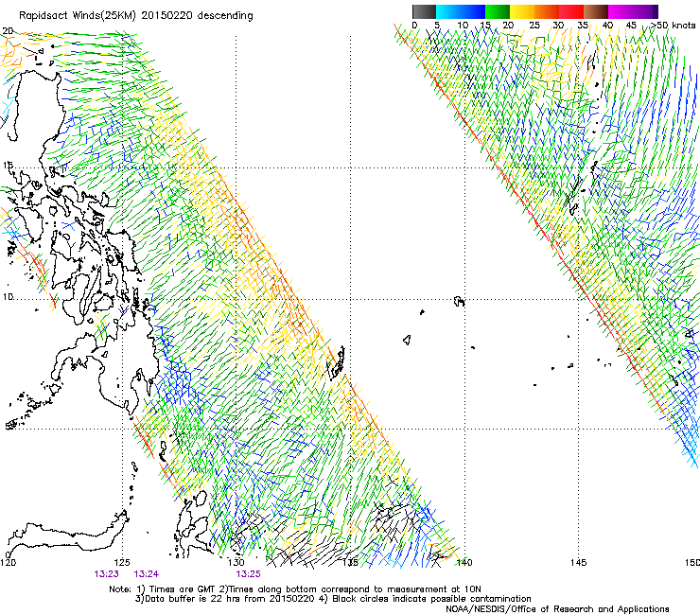
Task: Click the latitude label '20'
Action: click(8, 31)
